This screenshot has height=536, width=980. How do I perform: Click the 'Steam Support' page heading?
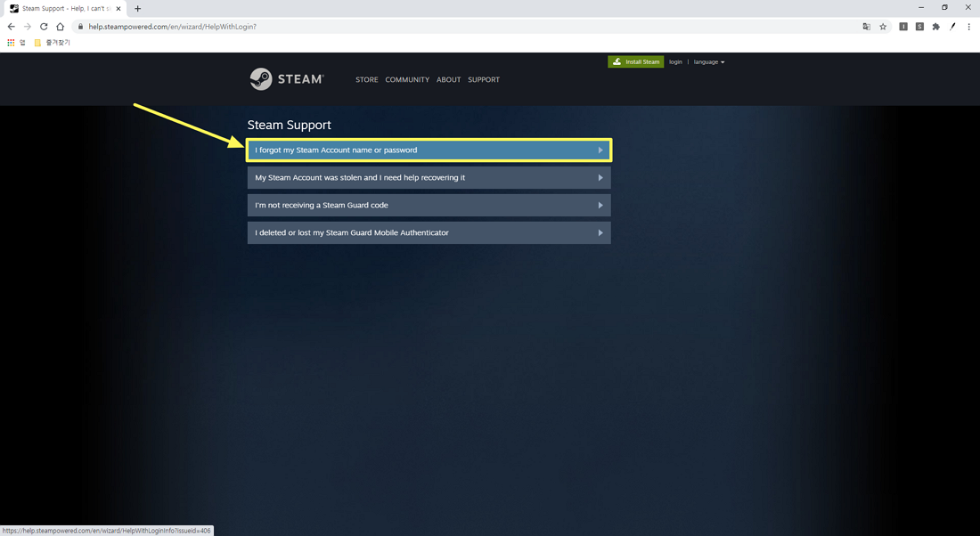[290, 125]
